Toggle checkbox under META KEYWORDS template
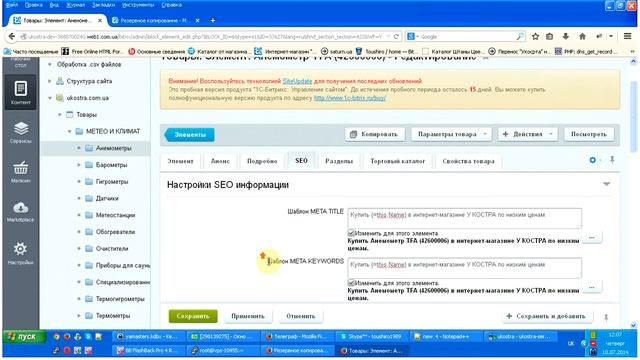Viewport: 640px width, 360px height. pyautogui.click(x=351, y=283)
